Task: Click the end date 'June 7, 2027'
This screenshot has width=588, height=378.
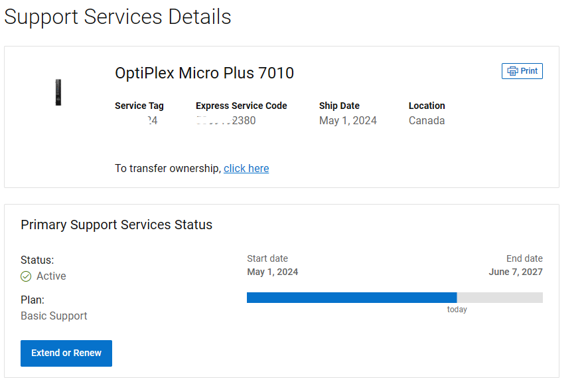Action: click(516, 272)
